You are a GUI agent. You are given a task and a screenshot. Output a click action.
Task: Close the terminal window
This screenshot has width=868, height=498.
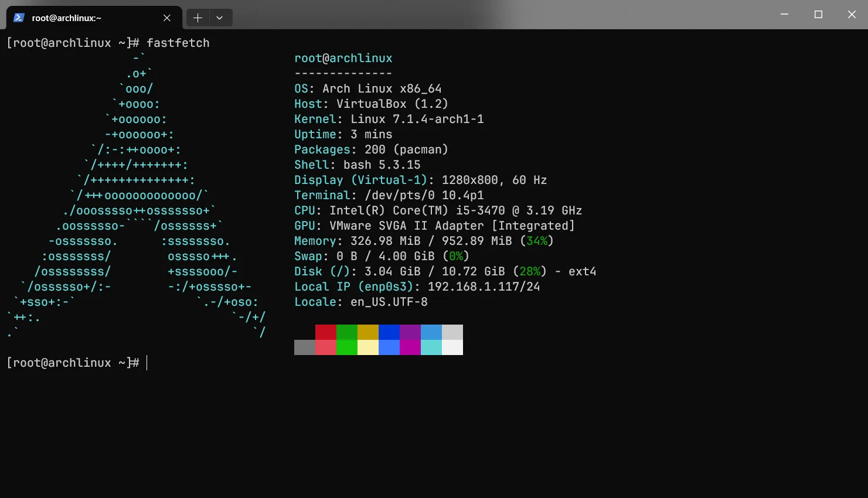click(852, 15)
